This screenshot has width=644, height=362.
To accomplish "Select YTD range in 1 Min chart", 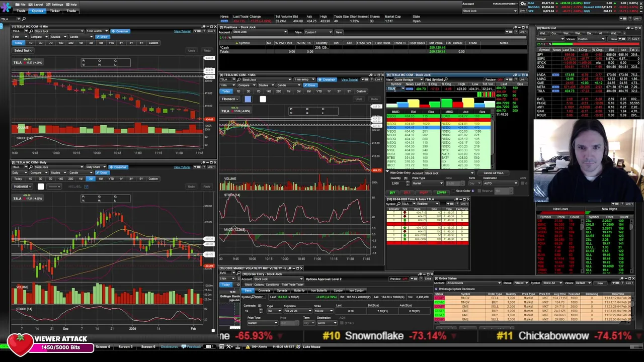I will tap(319, 91).
